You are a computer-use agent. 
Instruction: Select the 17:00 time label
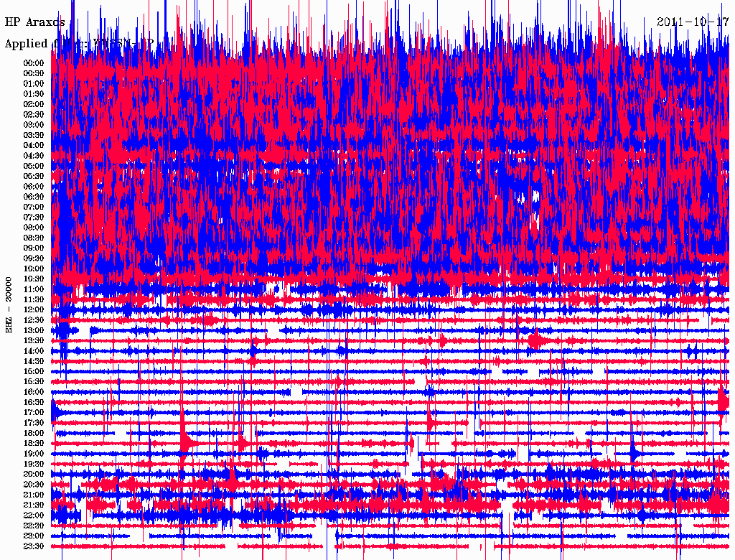pyautogui.click(x=34, y=413)
